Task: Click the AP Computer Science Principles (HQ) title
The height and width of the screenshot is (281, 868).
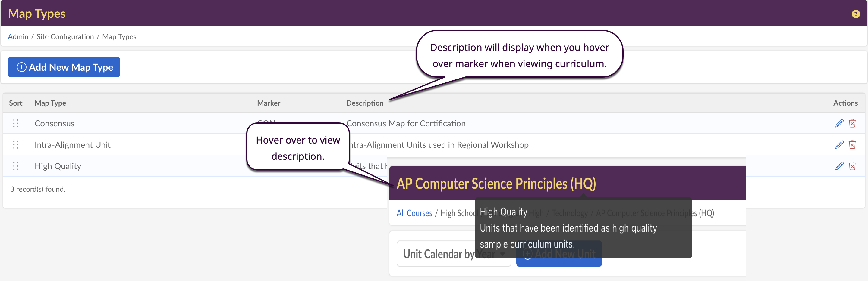Action: (x=496, y=184)
